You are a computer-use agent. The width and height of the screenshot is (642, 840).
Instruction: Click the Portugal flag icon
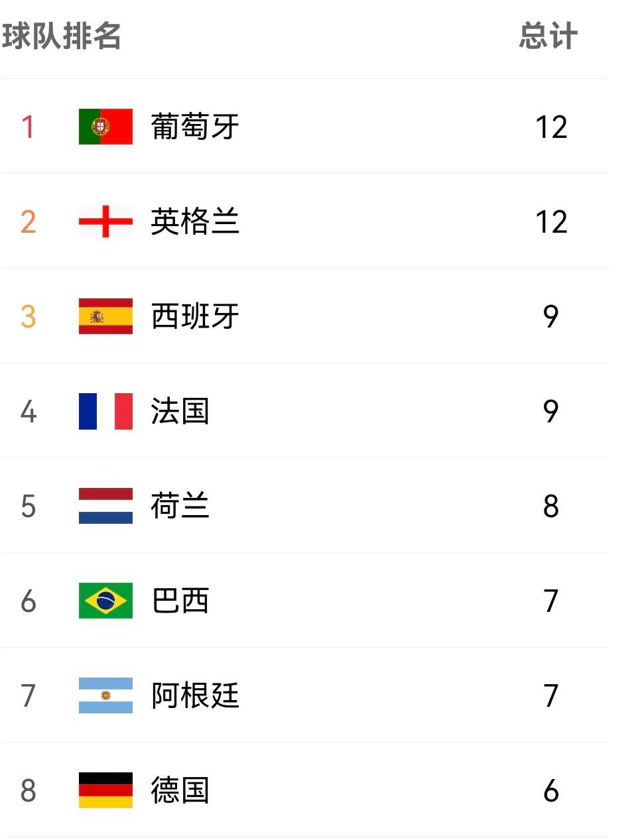(106, 126)
